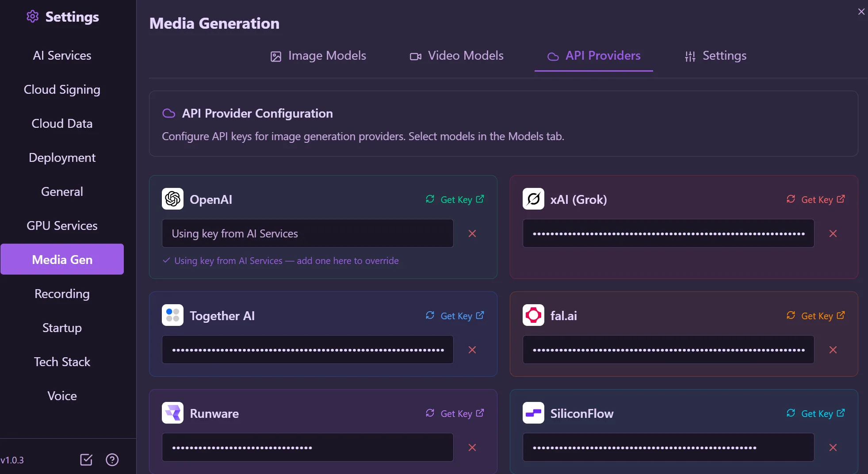Open the SiliconFlow Get Key link

tap(823, 413)
